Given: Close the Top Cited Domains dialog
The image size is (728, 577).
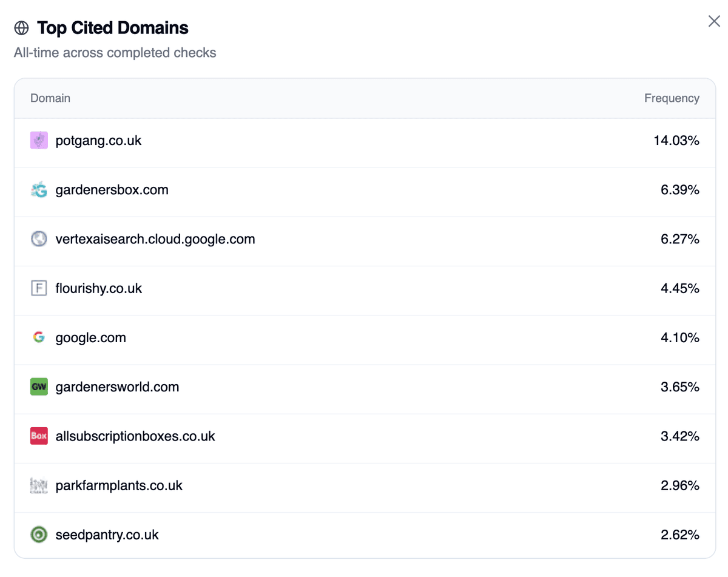Looking at the screenshot, I should tap(714, 21).
